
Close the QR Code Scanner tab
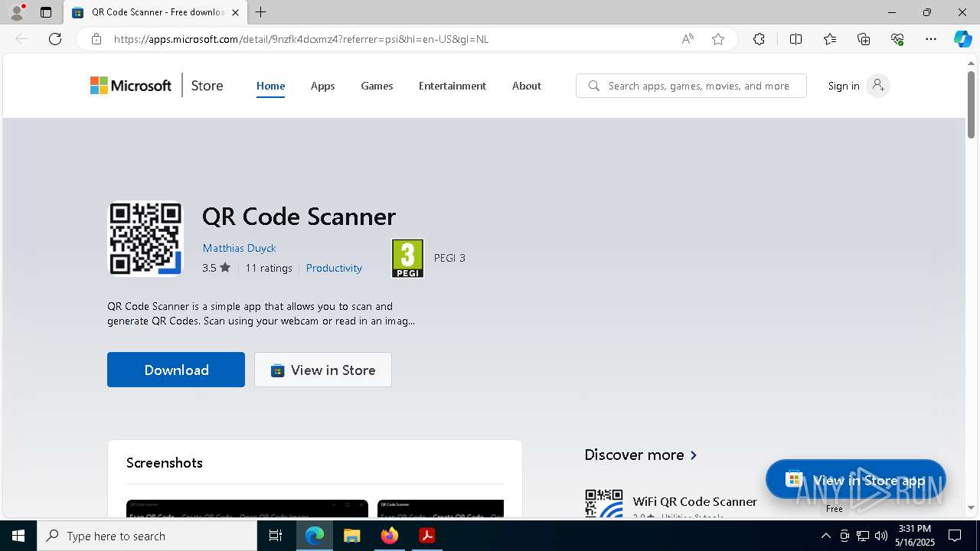(235, 12)
